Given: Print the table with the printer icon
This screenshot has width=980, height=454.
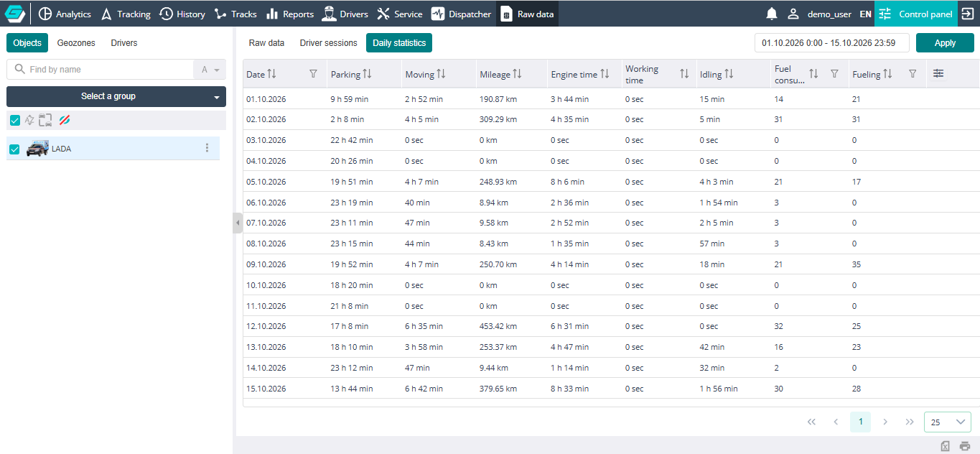Looking at the screenshot, I should pyautogui.click(x=965, y=445).
